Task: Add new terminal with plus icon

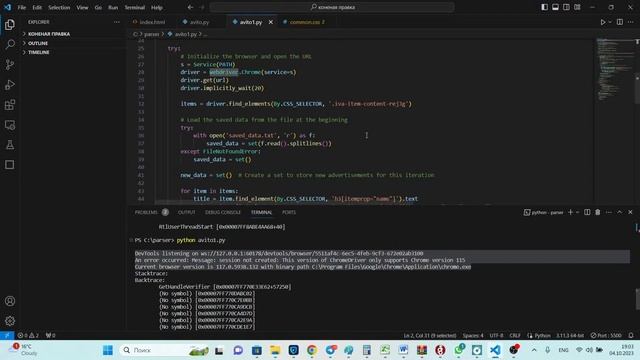Action: 570,212
